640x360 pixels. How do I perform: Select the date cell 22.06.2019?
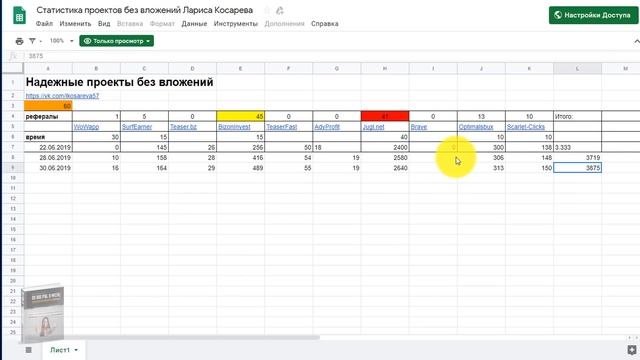click(x=48, y=147)
